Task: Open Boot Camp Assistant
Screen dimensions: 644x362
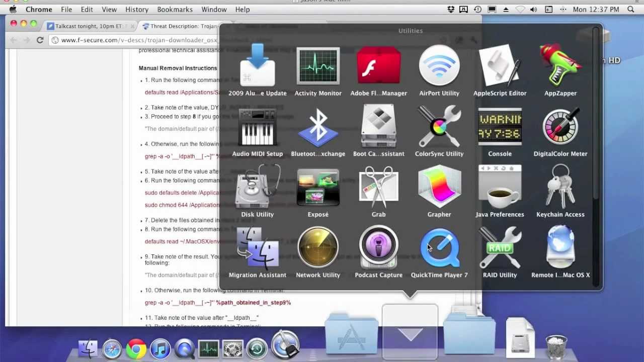Action: point(378,131)
